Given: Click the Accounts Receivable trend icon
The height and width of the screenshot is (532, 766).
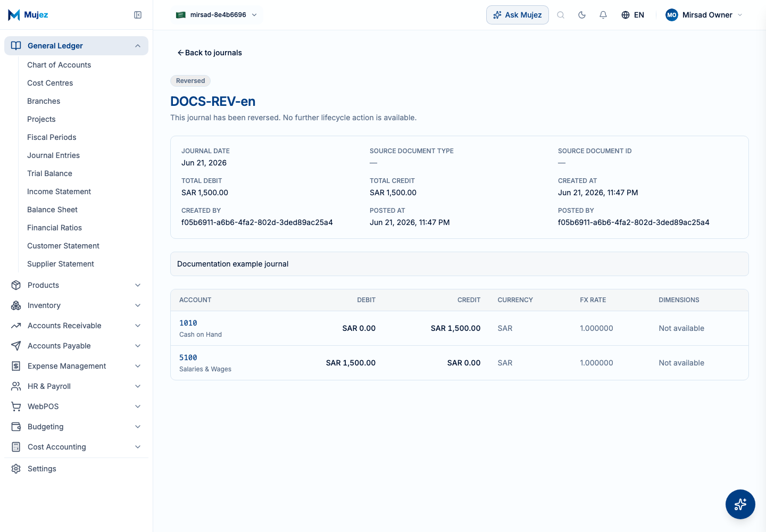Looking at the screenshot, I should [x=16, y=326].
